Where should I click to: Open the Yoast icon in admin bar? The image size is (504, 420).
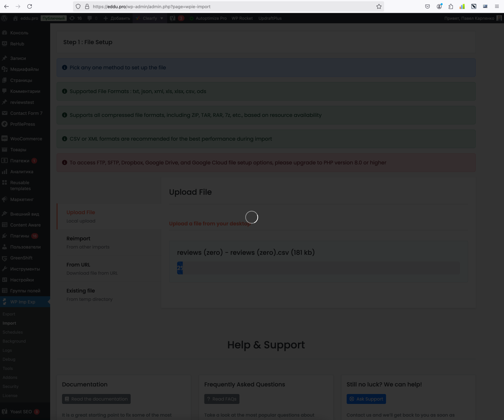173,18
